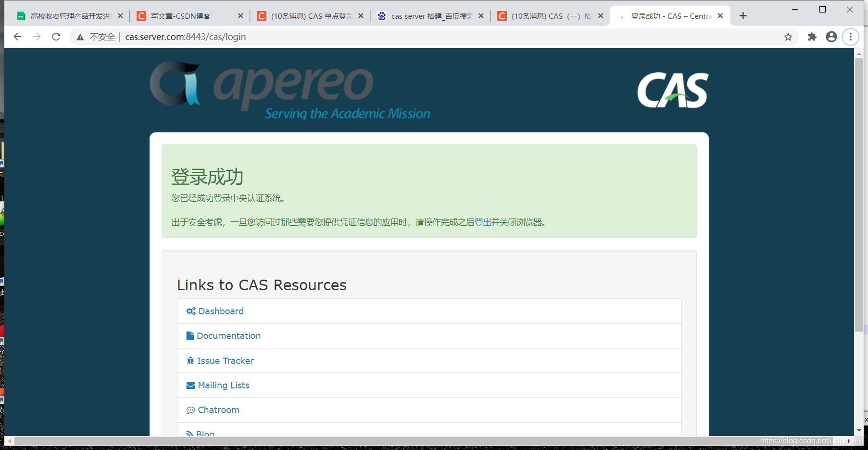Click the CAS logo
Viewport: 868px width, 450px height.
(x=673, y=90)
